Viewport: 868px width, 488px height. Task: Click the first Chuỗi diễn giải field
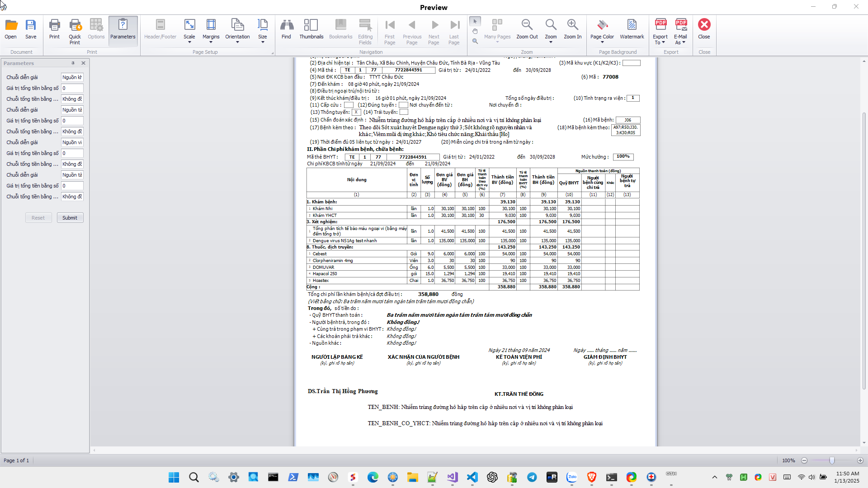72,77
